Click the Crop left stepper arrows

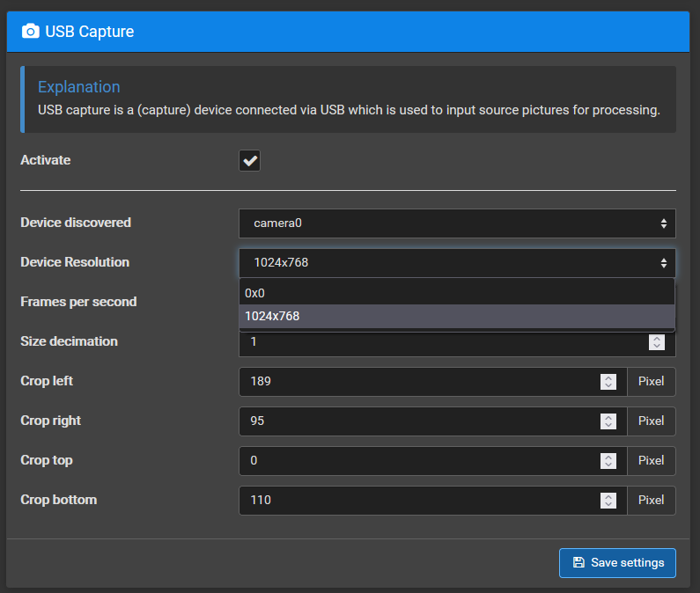(x=608, y=382)
